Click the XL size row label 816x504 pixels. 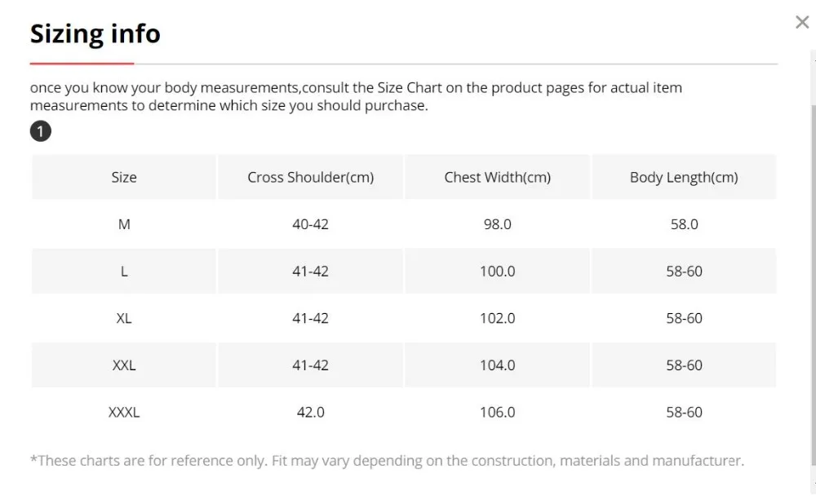click(x=124, y=318)
